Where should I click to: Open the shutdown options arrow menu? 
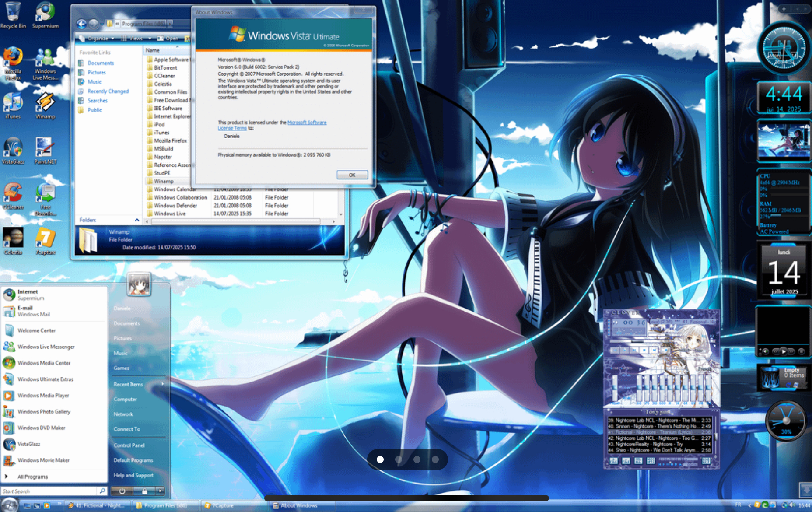[161, 491]
